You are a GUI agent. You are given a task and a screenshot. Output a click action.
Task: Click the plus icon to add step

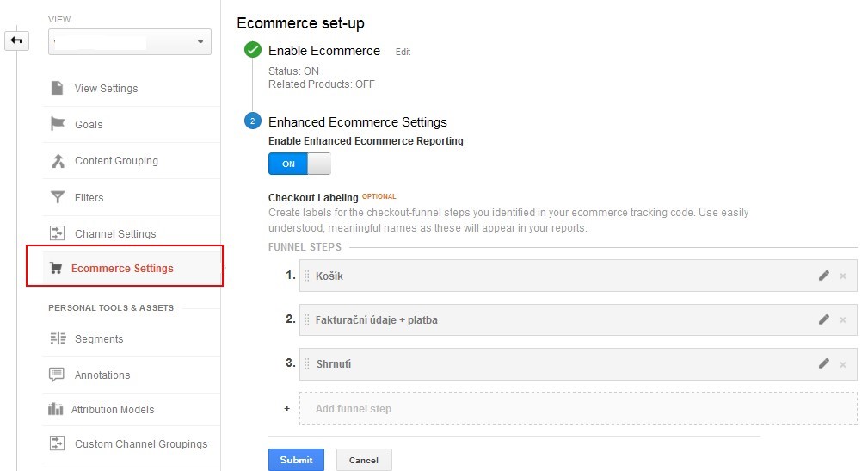pos(286,408)
